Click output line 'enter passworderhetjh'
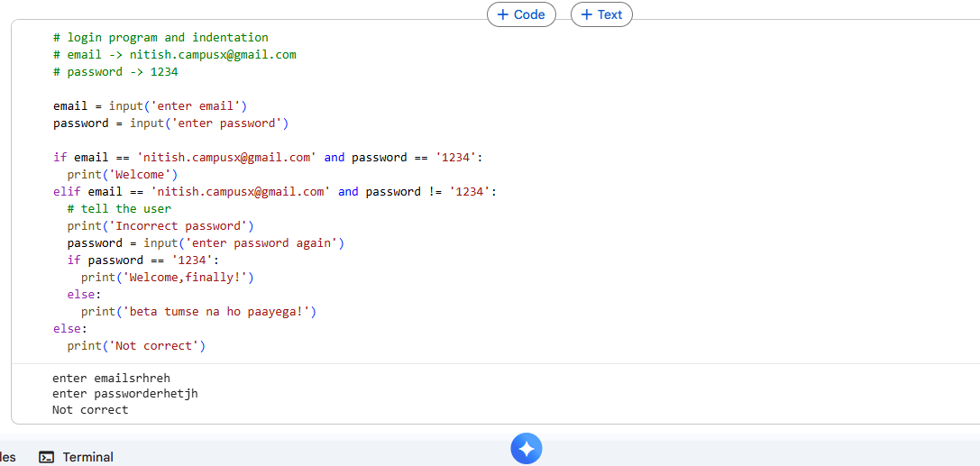Image resolution: width=980 pixels, height=466 pixels. 125,394
